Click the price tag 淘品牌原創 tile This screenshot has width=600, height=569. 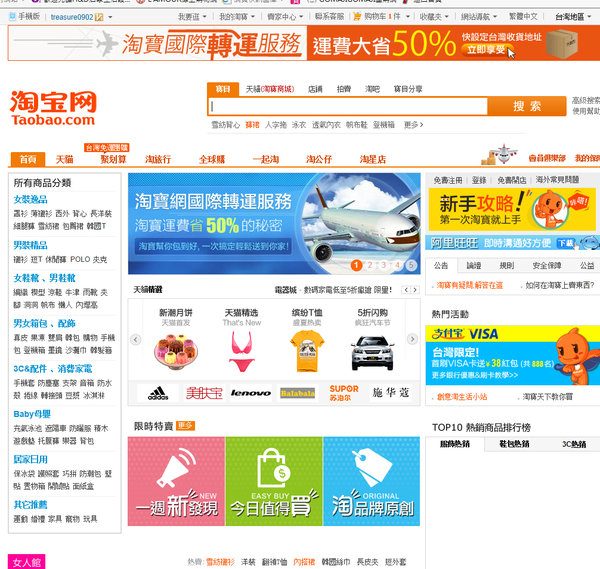click(x=372, y=481)
